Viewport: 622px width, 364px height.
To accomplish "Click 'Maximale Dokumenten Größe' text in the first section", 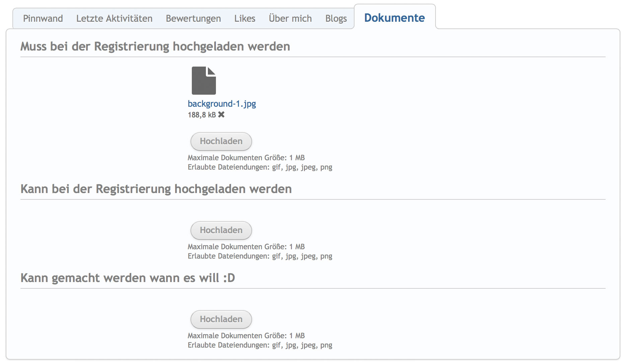I will click(246, 158).
